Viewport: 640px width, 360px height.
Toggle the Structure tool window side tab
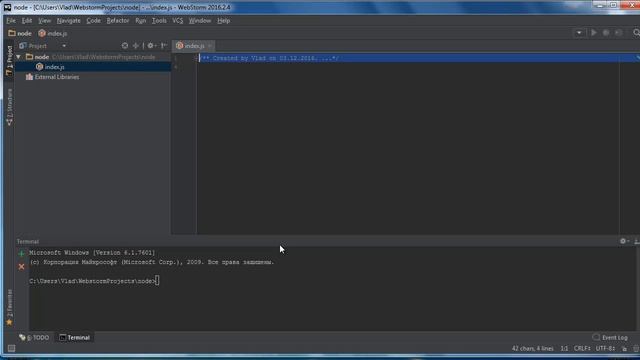[9, 107]
